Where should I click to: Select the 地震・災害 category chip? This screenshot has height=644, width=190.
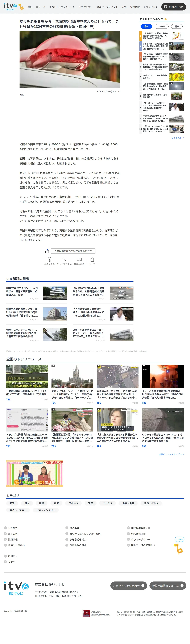coord(128,503)
